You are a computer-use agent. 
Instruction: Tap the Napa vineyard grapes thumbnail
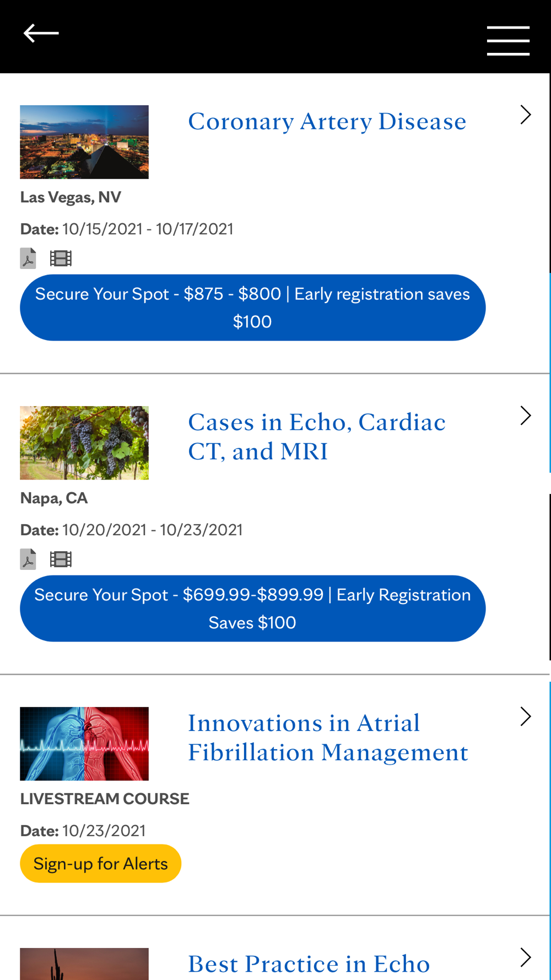(84, 443)
